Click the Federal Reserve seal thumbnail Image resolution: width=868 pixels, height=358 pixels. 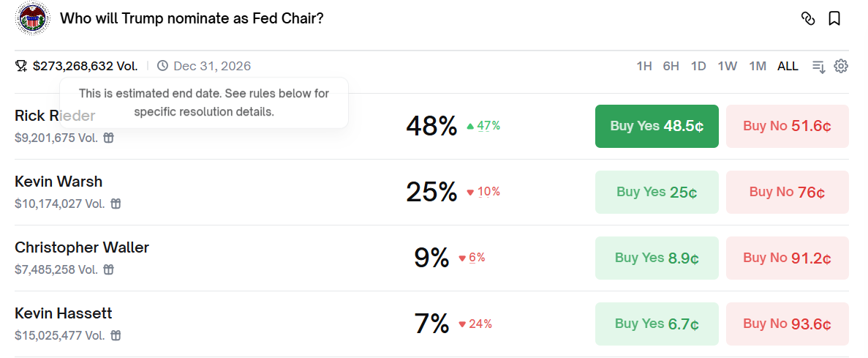pos(31,19)
